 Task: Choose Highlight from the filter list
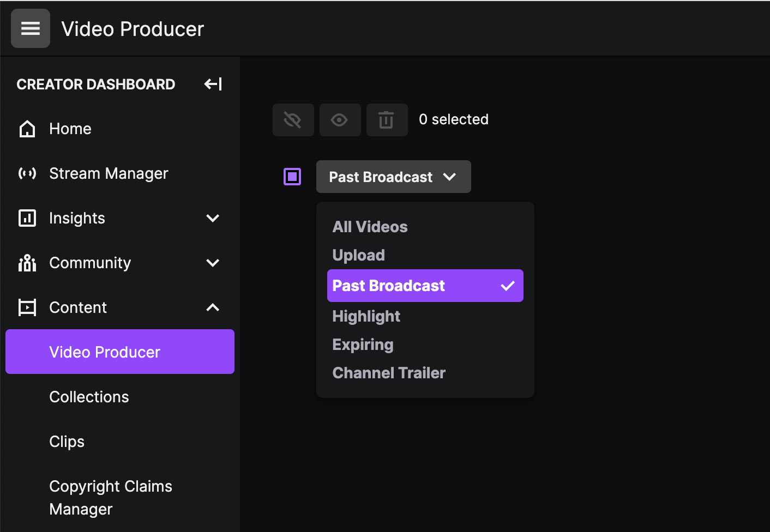(366, 316)
